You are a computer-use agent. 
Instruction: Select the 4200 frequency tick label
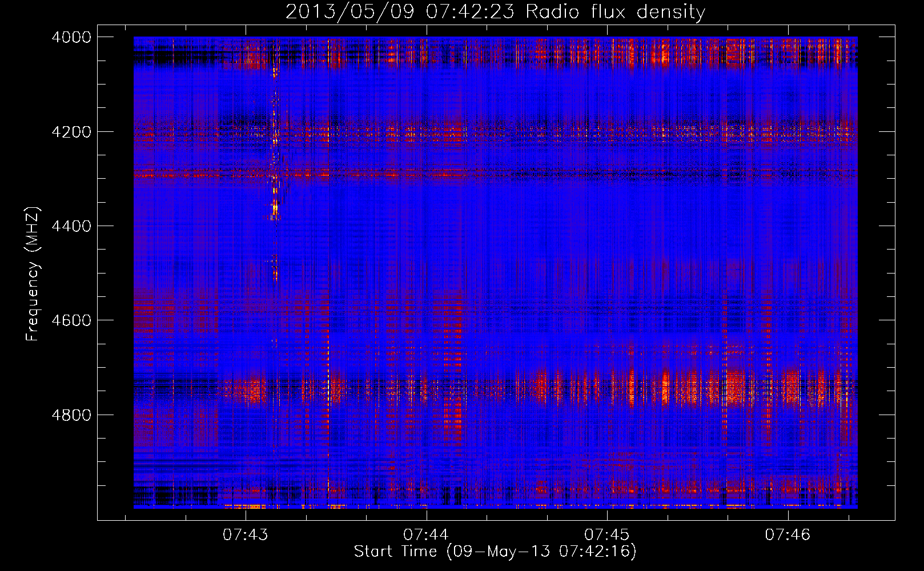tap(71, 132)
